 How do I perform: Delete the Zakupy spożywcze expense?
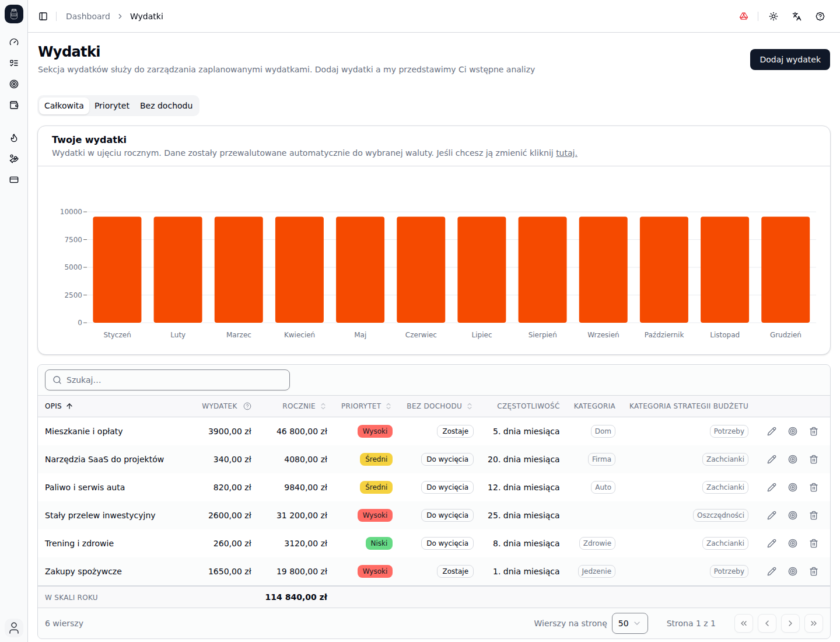pos(814,571)
